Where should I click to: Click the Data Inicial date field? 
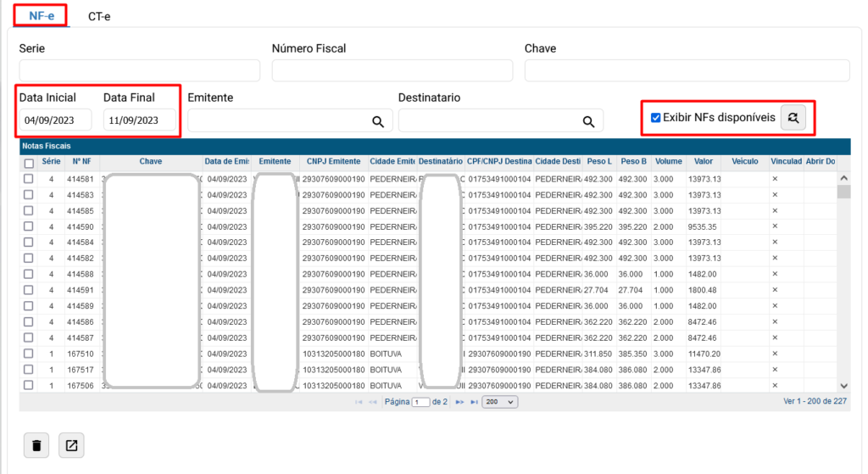(55, 120)
